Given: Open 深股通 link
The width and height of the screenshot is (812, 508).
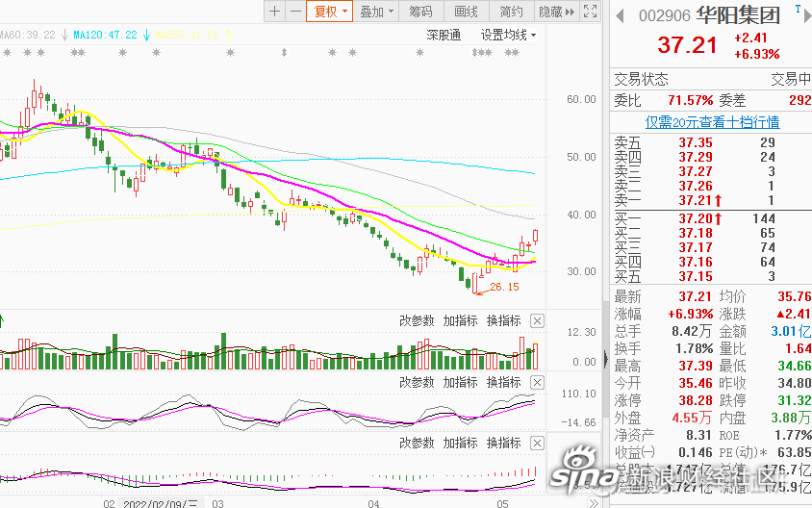Looking at the screenshot, I should 444,36.
